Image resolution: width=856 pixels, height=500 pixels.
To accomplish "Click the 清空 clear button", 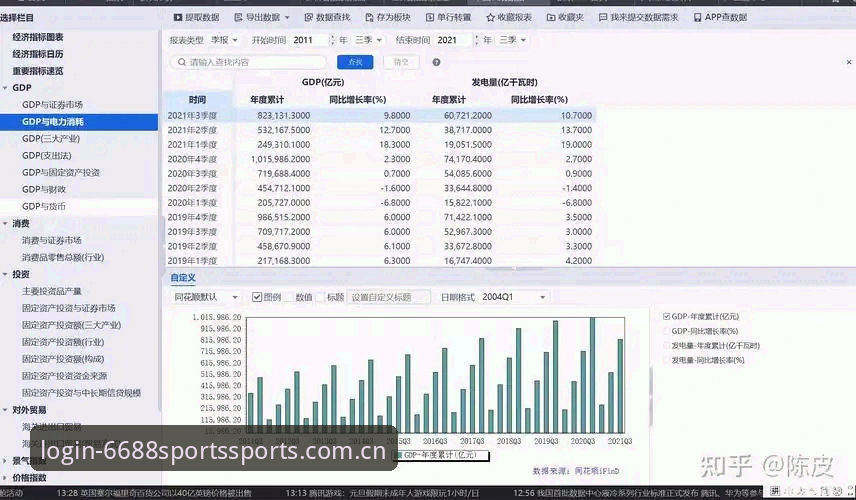I will pos(401,62).
